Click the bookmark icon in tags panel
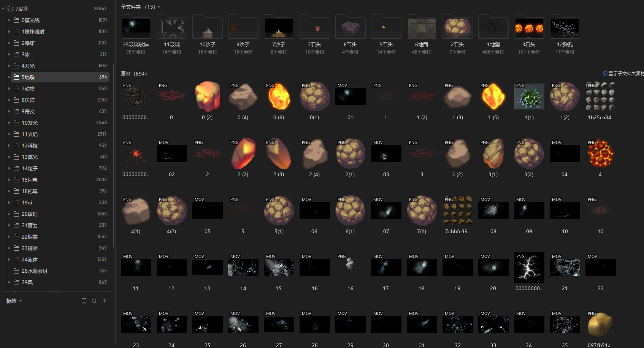 84,301
